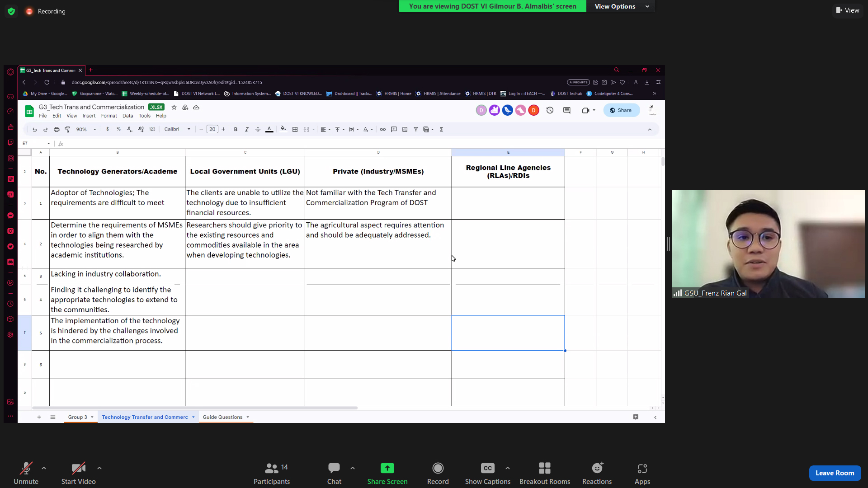Open the Format menu
Viewport: 868px width, 488px height.
[x=109, y=116]
